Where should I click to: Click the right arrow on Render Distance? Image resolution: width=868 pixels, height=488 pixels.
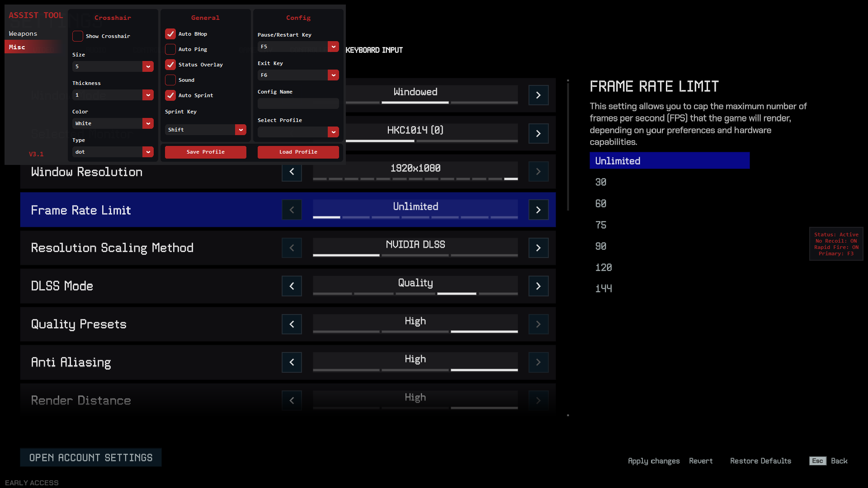click(538, 400)
